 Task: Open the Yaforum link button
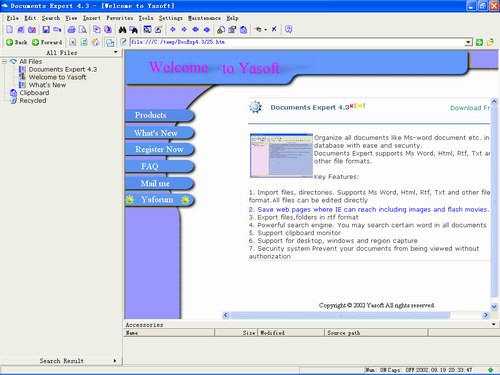click(x=159, y=200)
